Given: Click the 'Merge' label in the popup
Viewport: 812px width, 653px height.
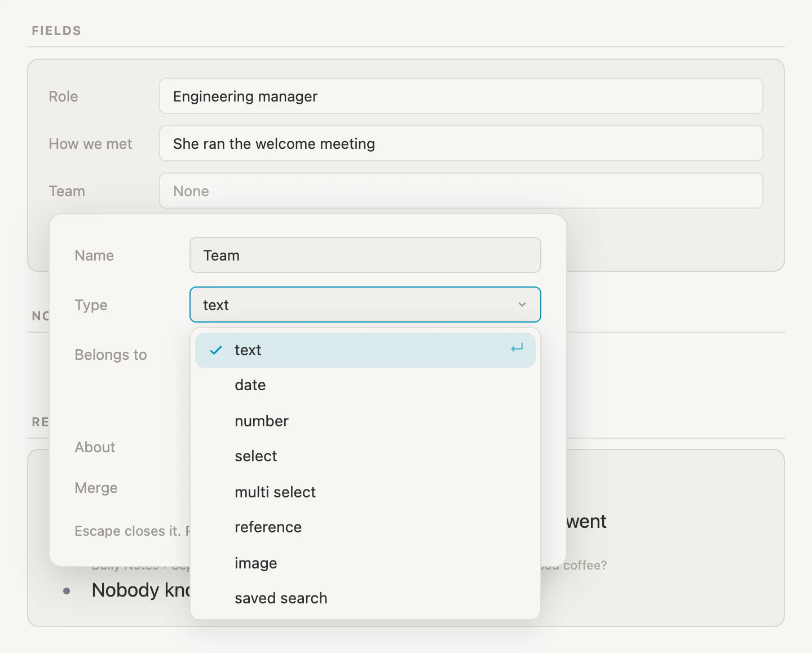Looking at the screenshot, I should pos(96,488).
